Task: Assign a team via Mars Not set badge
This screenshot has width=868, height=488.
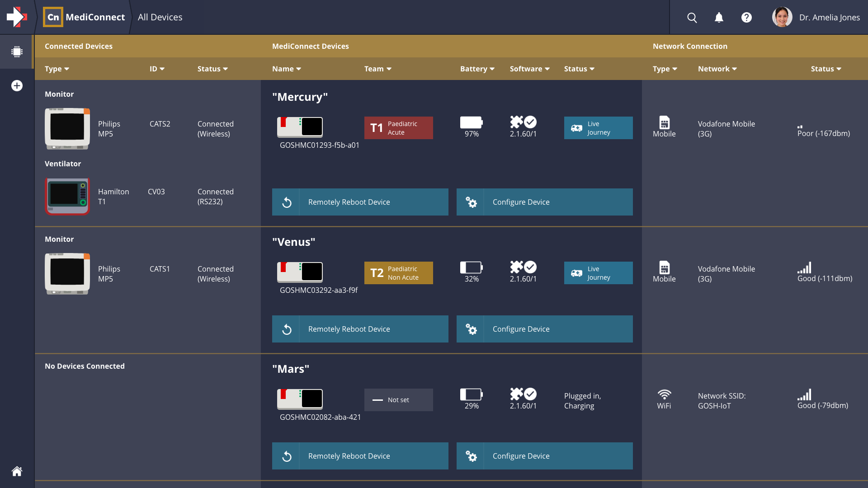Action: point(398,400)
